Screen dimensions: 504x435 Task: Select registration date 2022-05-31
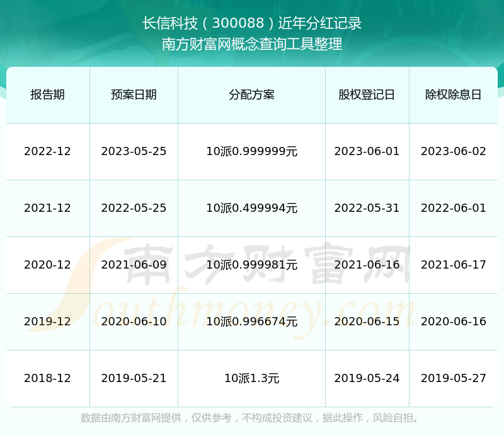click(x=367, y=208)
